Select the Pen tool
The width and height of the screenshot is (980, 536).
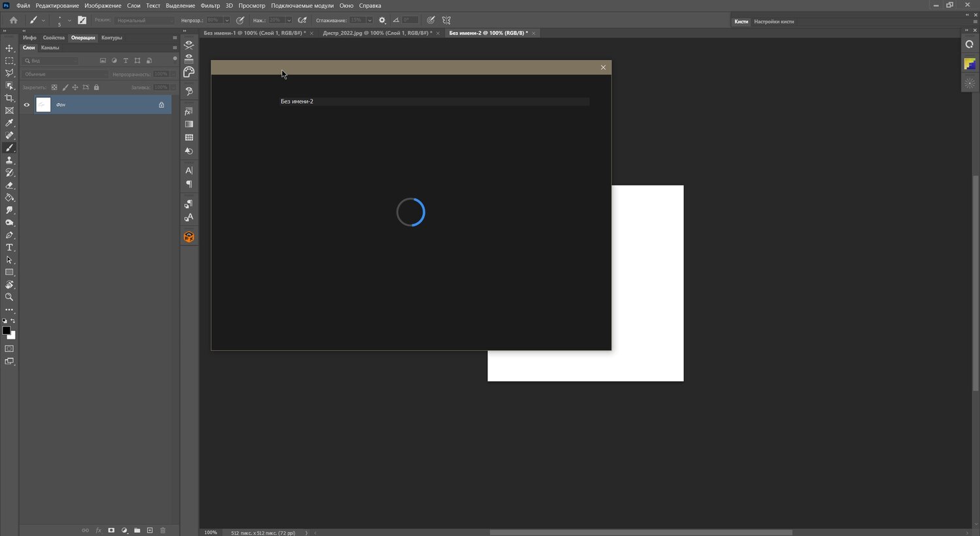pyautogui.click(x=9, y=235)
